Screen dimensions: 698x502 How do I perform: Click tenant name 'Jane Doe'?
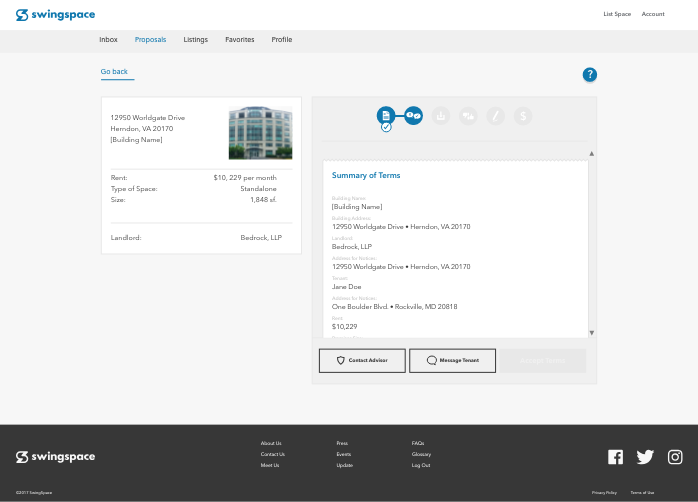(346, 287)
